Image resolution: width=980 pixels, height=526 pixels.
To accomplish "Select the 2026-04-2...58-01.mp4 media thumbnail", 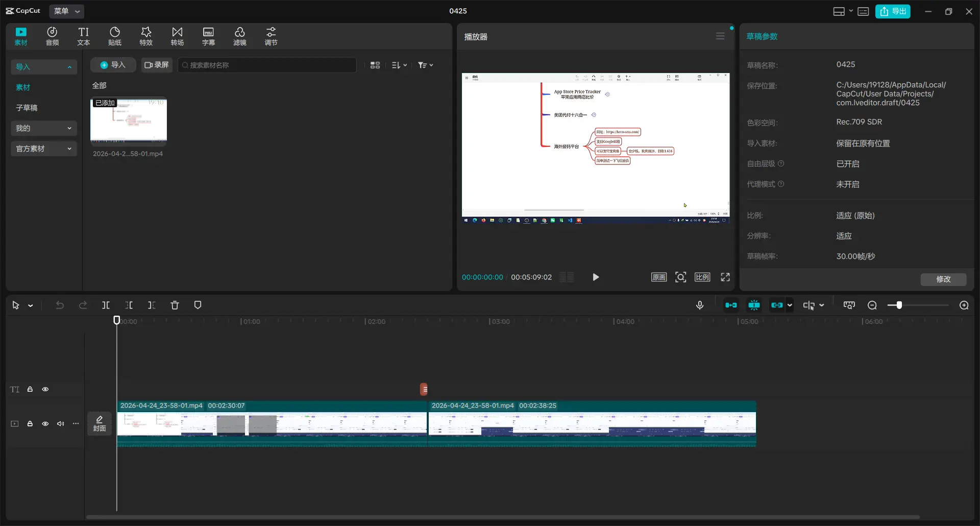I will pos(129,121).
